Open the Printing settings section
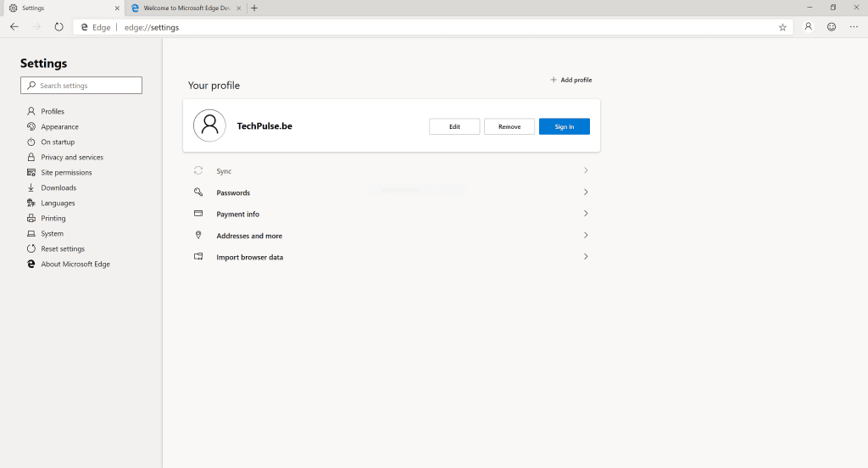Viewport: 868px width, 468px height. 53,218
